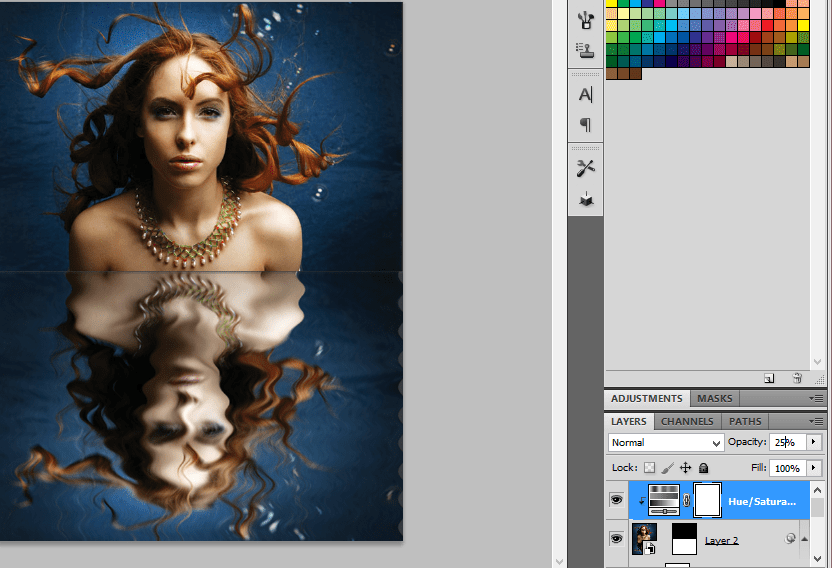The width and height of the screenshot is (832, 568).
Task: Click the Swatches panel resize grip
Action: (820, 379)
